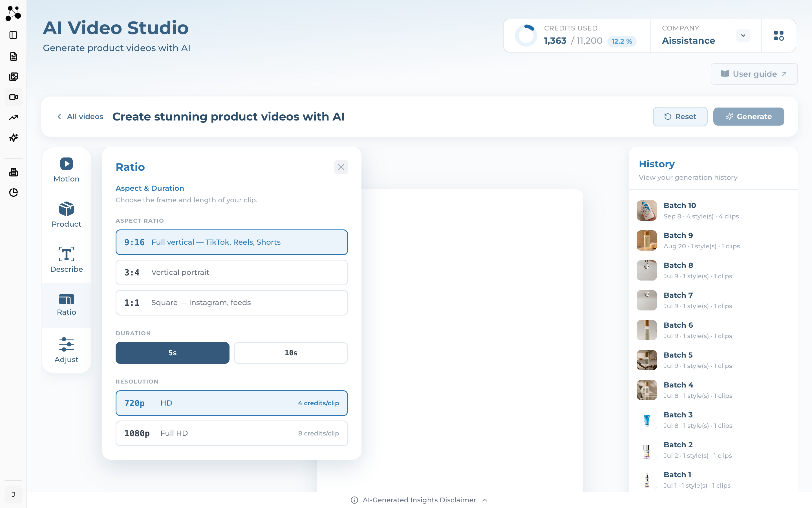This screenshot has width=812, height=508.
Task: Open the company dropdown chevron
Action: tap(743, 36)
